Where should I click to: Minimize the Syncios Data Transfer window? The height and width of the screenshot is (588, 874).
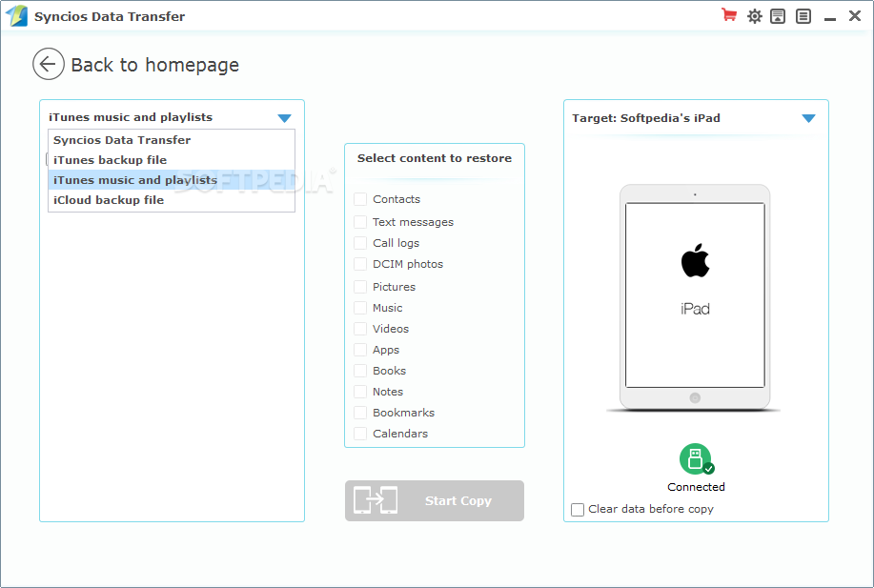tap(830, 17)
